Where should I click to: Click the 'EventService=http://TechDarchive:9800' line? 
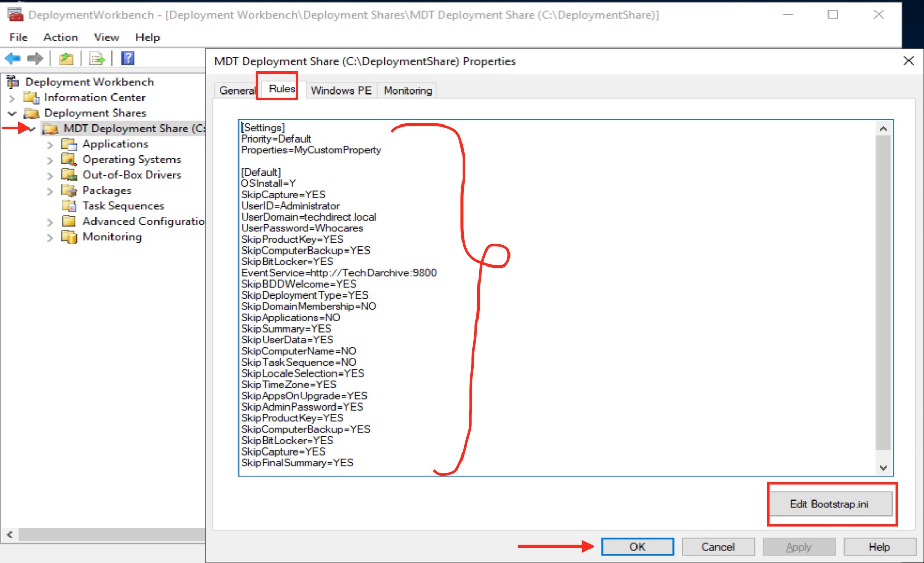[x=339, y=273]
